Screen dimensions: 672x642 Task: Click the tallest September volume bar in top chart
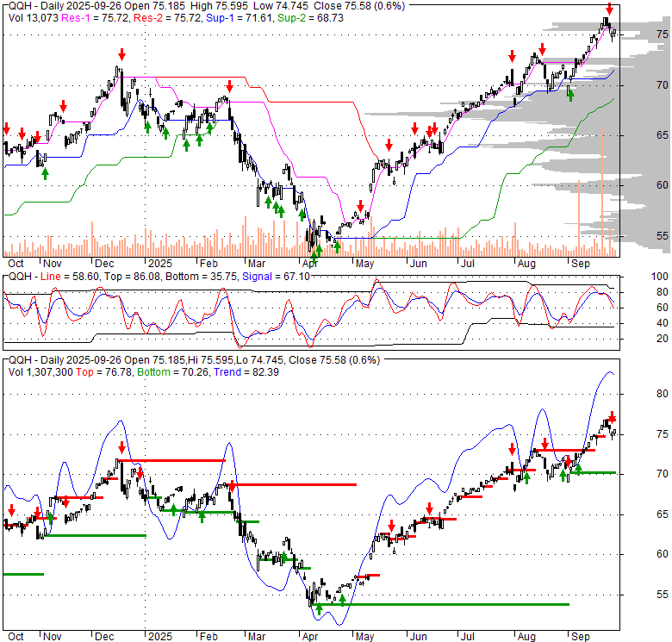coord(602,193)
